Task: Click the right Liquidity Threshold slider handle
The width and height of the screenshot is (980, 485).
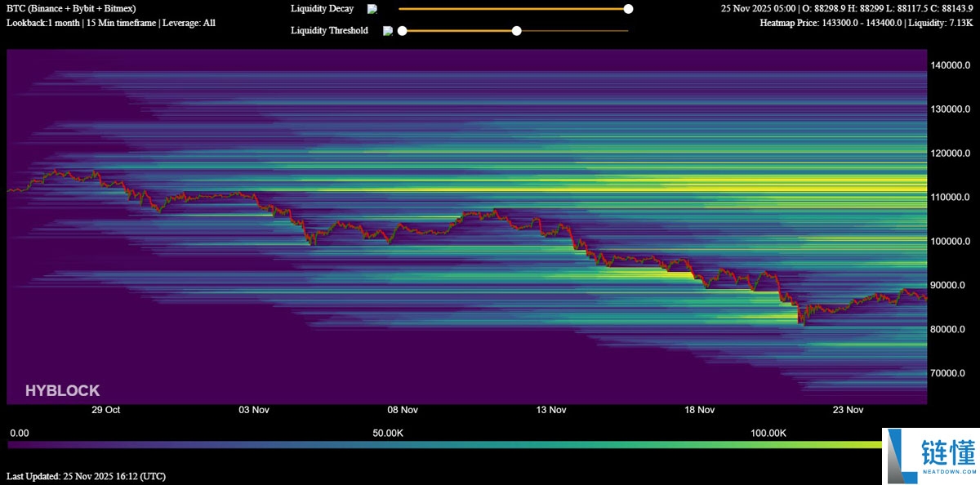Action: [516, 31]
